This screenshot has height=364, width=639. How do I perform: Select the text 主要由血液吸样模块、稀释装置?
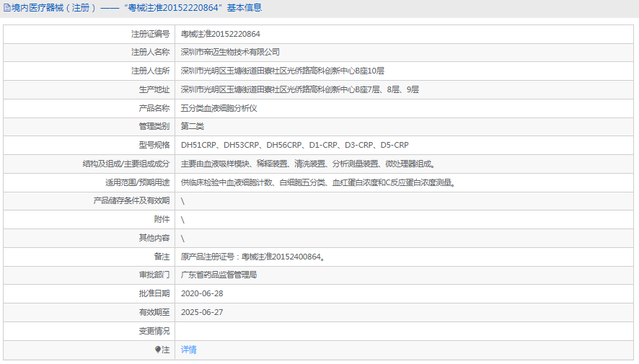234,164
